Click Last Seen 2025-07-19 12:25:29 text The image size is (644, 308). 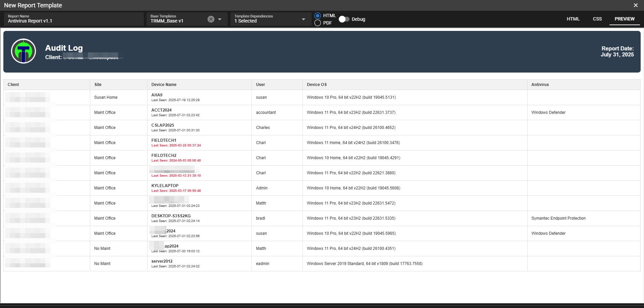175,100
